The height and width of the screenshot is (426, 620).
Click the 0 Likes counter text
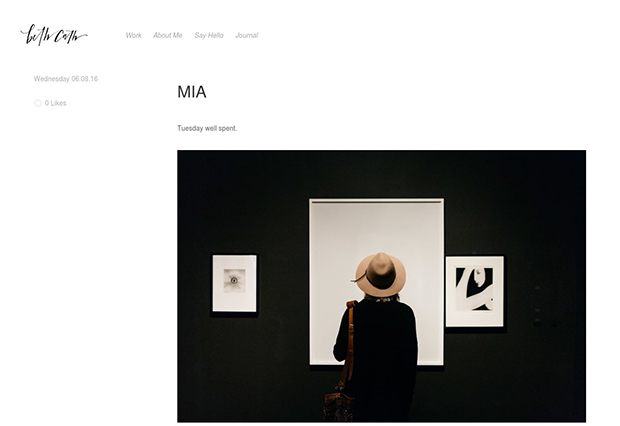click(55, 103)
